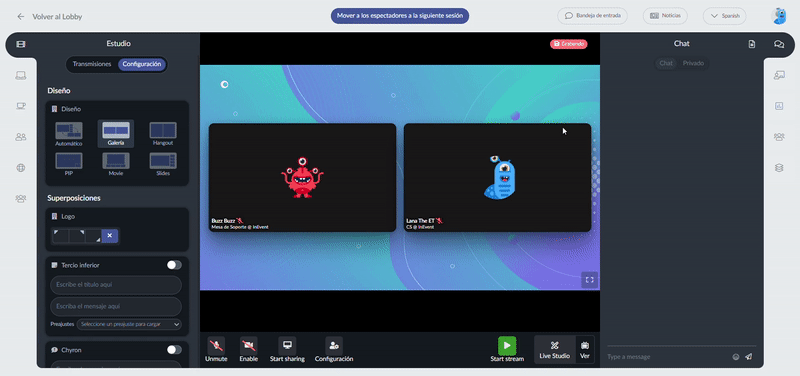800x376 pixels.
Task: Open the Configuración user settings icon
Action: (x=334, y=346)
